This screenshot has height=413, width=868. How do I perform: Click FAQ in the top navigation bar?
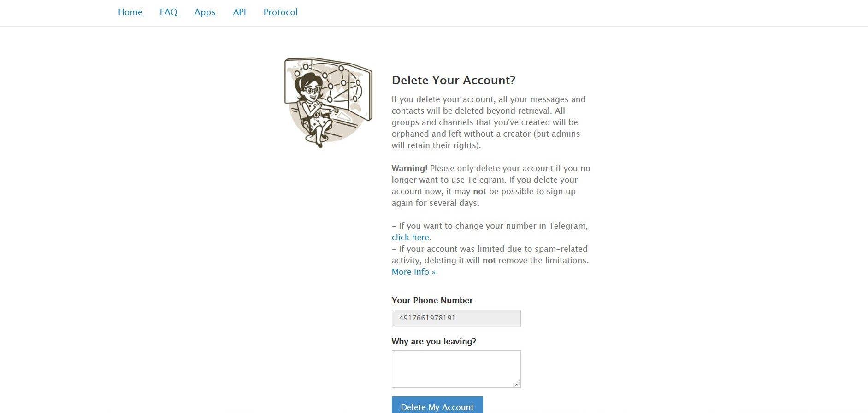click(x=168, y=12)
